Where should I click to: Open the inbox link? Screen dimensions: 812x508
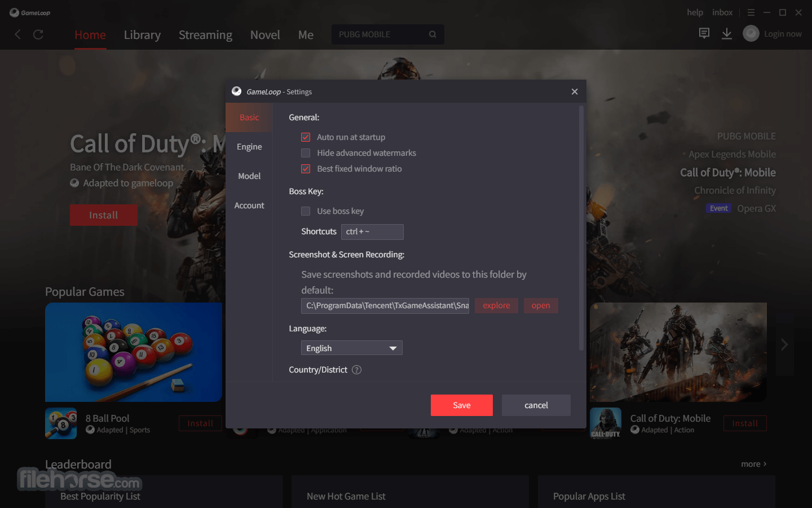click(722, 12)
